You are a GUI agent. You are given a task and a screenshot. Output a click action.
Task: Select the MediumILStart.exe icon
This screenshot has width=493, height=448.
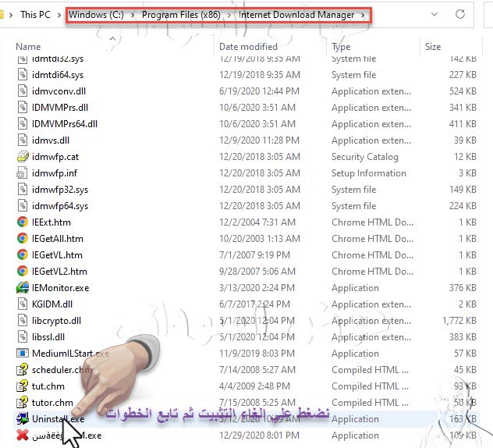point(23,353)
